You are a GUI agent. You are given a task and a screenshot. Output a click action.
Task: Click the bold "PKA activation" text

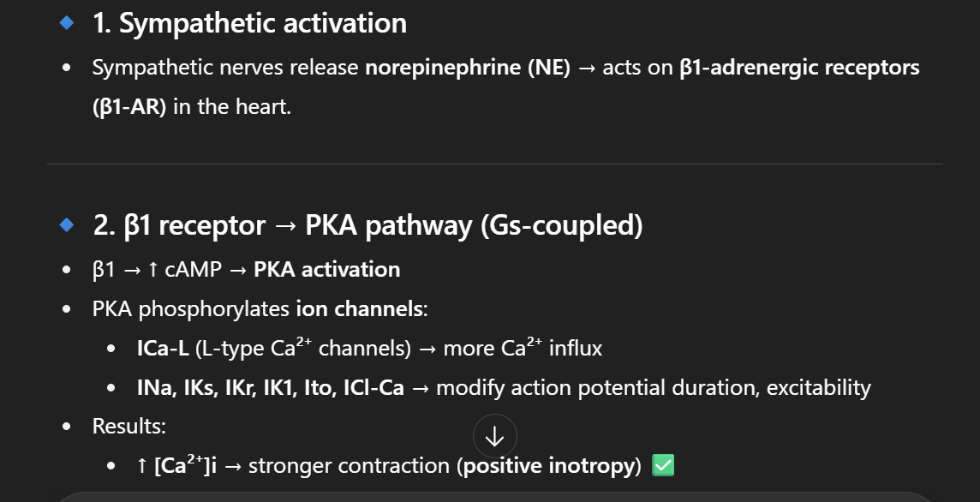326,269
